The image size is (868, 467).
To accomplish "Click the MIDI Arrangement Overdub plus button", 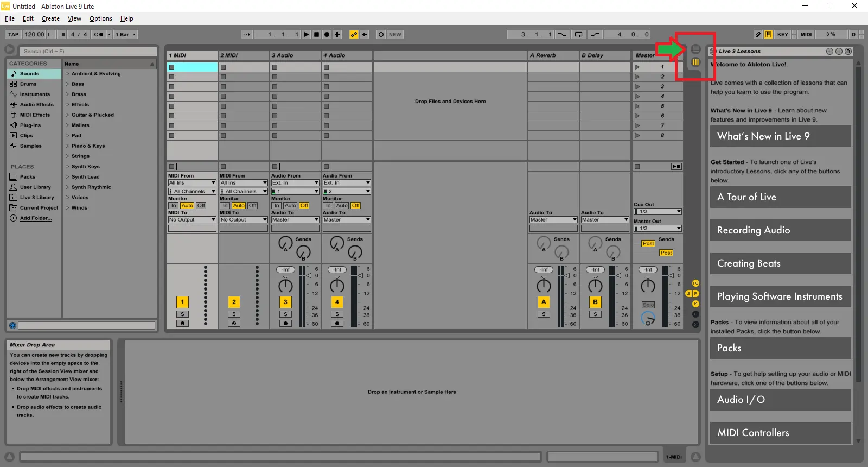I will point(337,34).
